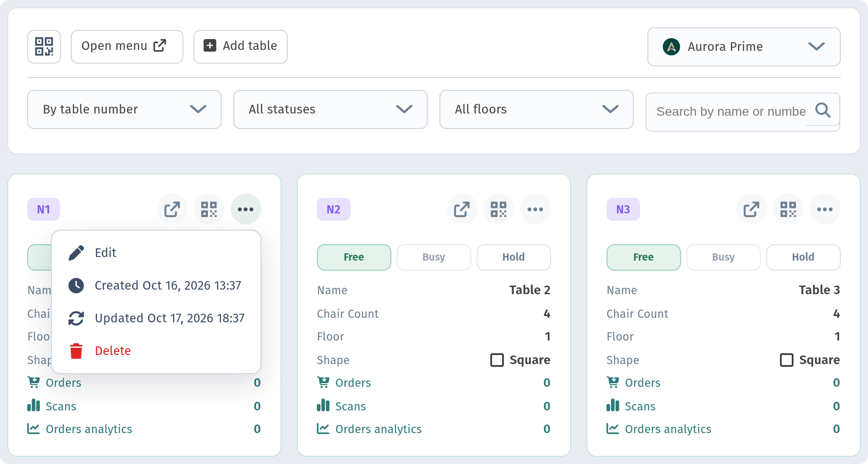This screenshot has width=868, height=464.
Task: Click the N2 Orders cart icon
Action: (x=323, y=383)
